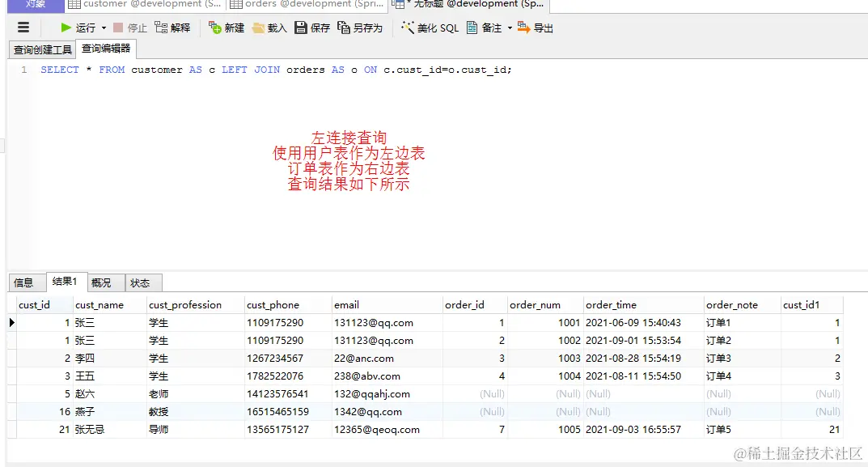Viewport: 868px width, 467px height.
Task: Switch to the 信息 results tab
Action: coord(26,282)
